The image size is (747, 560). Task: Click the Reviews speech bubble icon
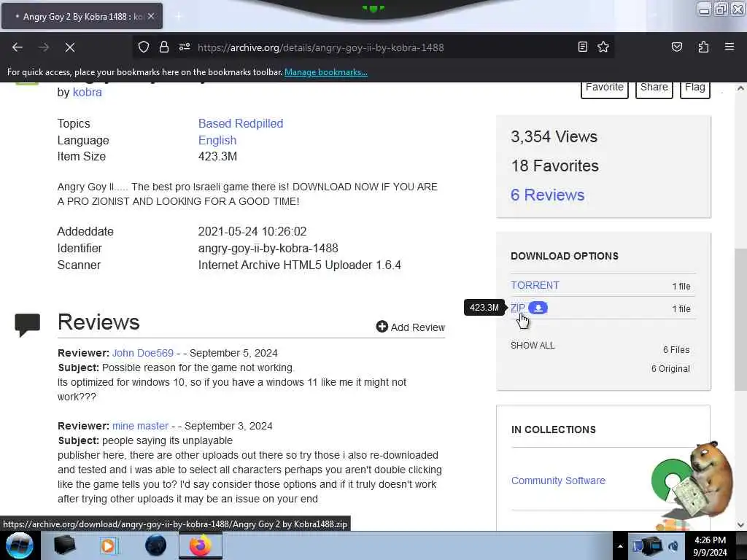coord(27,325)
